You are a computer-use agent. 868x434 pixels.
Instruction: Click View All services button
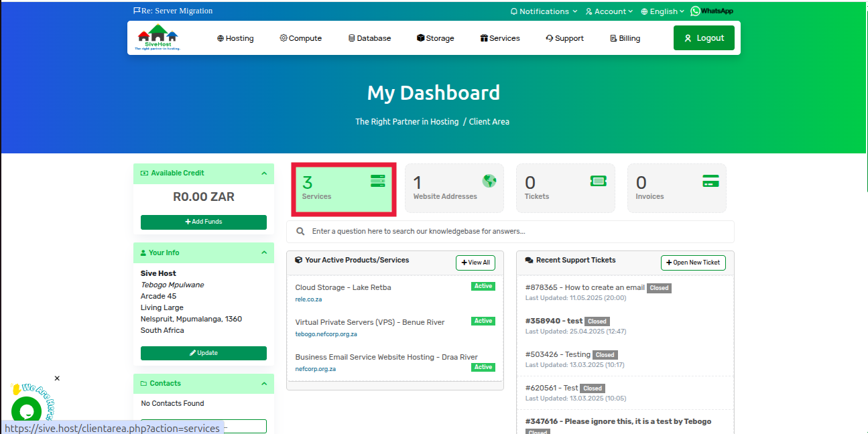475,263
